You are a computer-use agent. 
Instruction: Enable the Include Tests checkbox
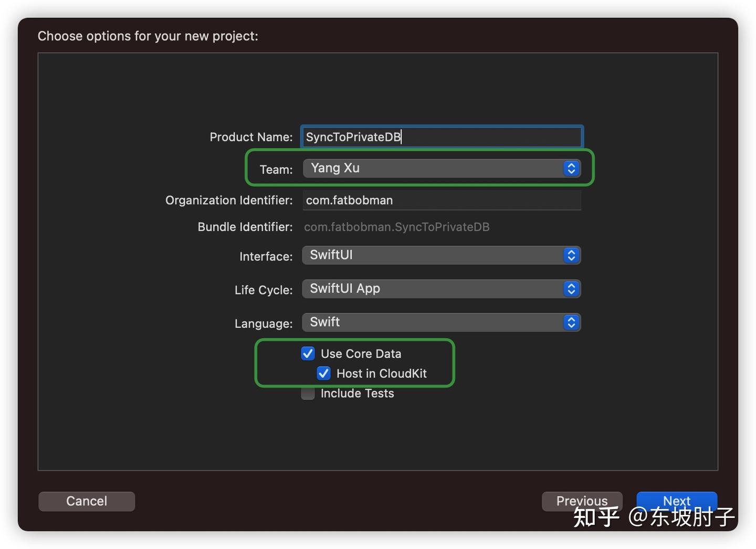pos(308,393)
